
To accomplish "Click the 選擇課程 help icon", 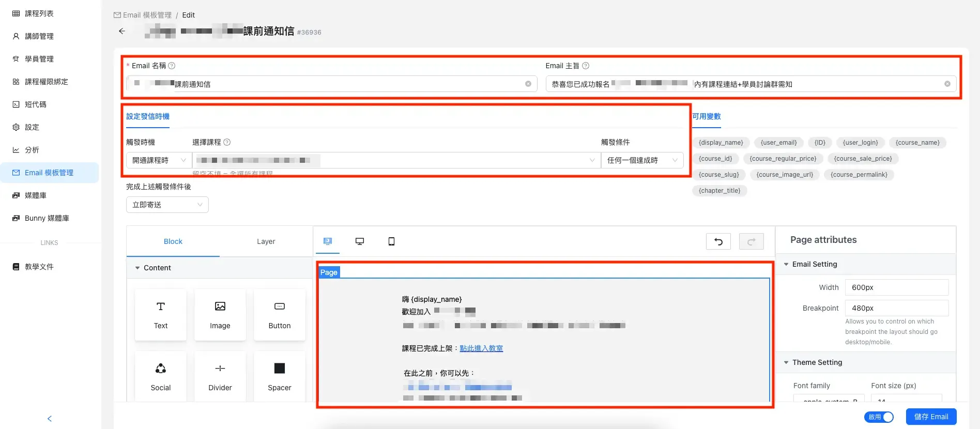I will point(227,142).
